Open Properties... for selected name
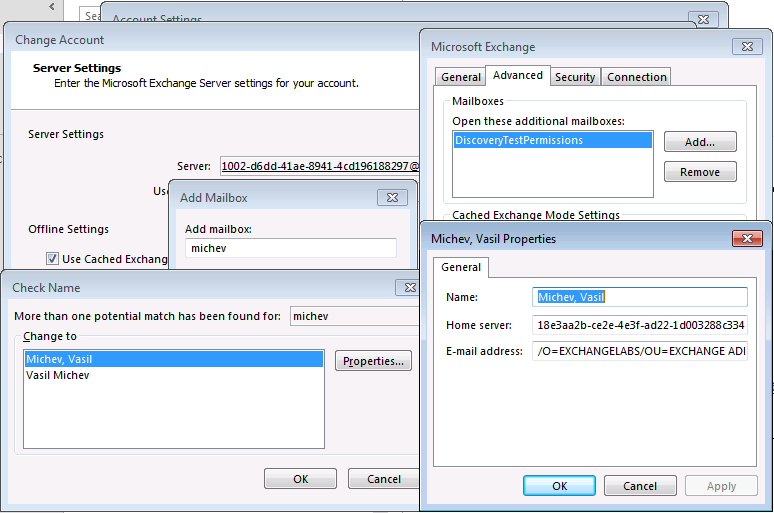Viewport: 774px width, 513px height. (373, 361)
